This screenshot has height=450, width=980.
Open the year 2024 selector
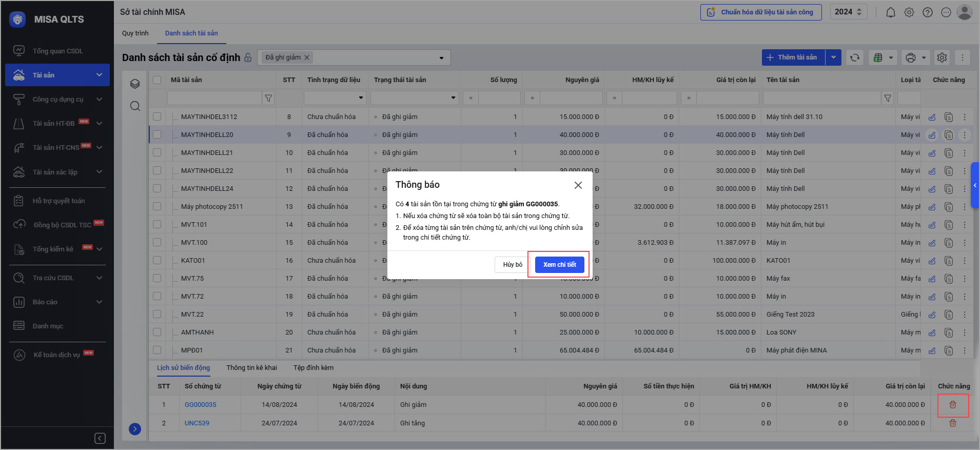coord(848,12)
